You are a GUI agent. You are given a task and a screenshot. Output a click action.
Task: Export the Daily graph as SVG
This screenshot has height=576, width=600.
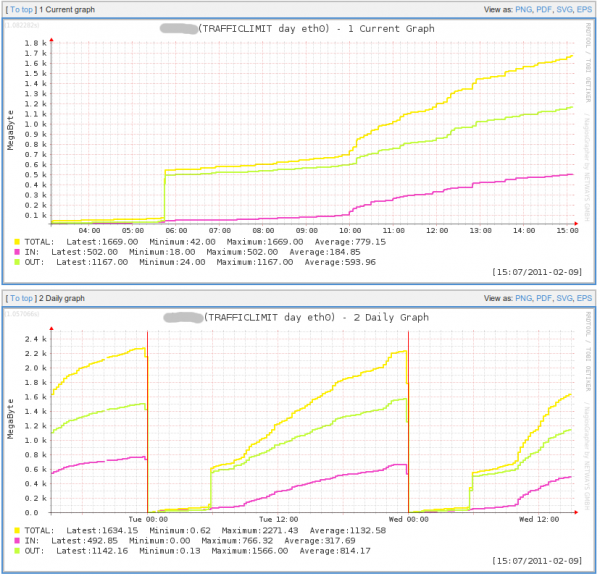point(565,298)
